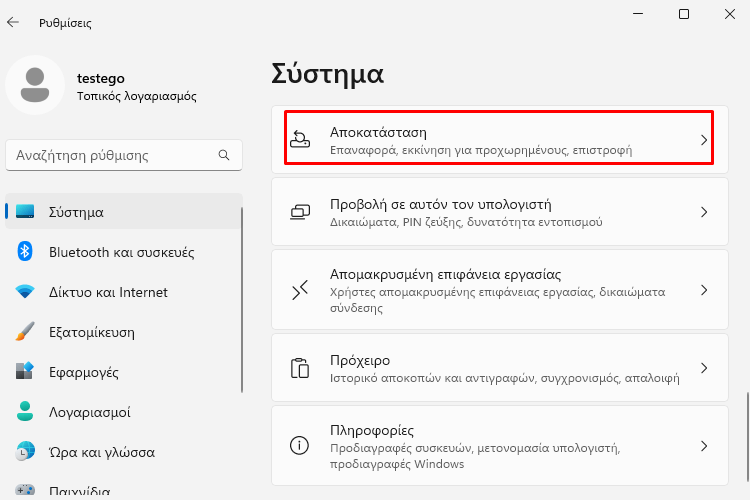This screenshot has width=750, height=500.
Task: Click the clipboard icon for Πρόχειρο
Action: point(300,368)
